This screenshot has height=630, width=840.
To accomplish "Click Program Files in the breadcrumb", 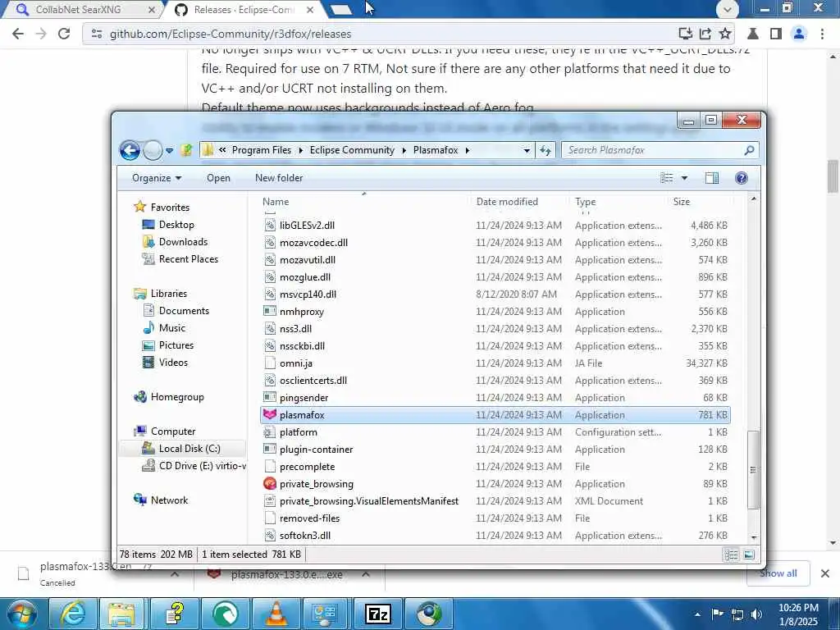I will (x=262, y=150).
